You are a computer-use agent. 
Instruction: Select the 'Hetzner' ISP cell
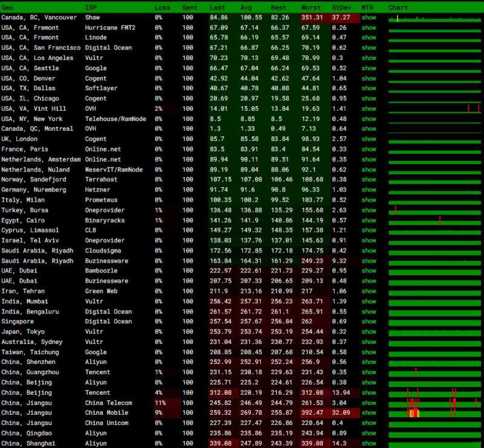[97, 189]
